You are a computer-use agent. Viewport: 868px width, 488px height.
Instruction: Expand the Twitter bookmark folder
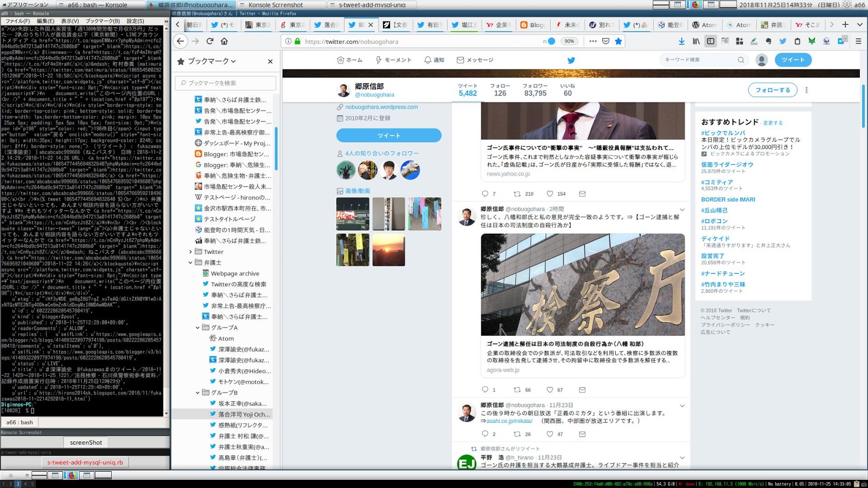pyautogui.click(x=190, y=252)
